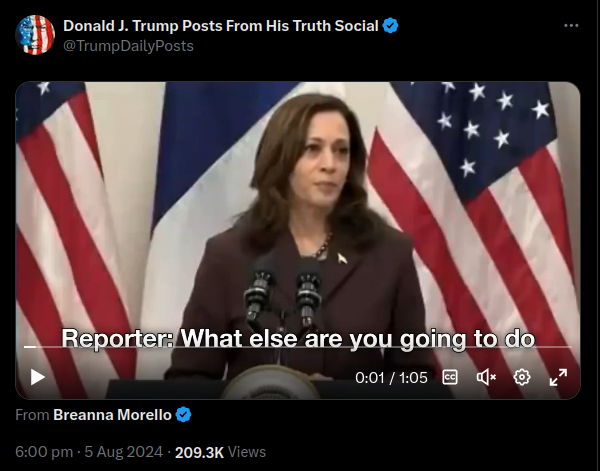
Task: Open the @TrumpDailyPosts handle link
Action: [x=128, y=46]
